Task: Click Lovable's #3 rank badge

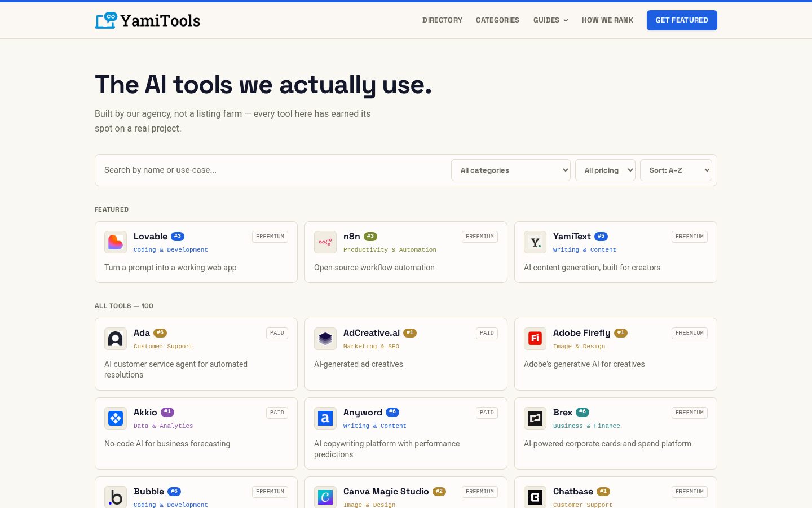Action: point(178,237)
